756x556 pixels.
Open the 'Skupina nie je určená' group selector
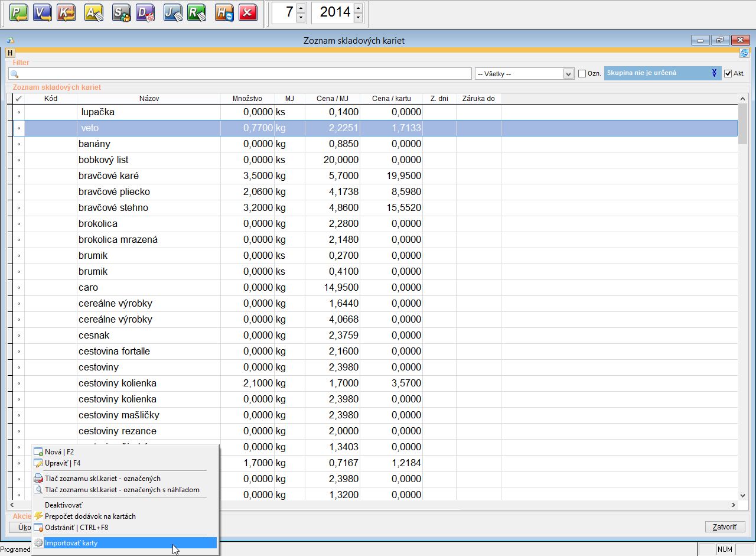(663, 73)
